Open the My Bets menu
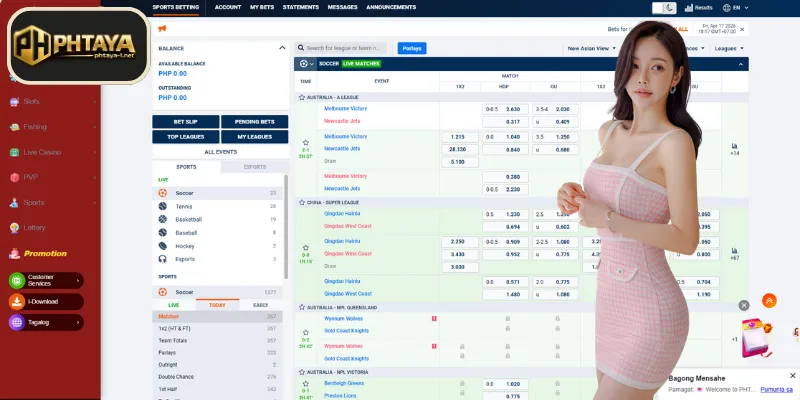Screen dimensions: 800x400 pyautogui.click(x=262, y=7)
